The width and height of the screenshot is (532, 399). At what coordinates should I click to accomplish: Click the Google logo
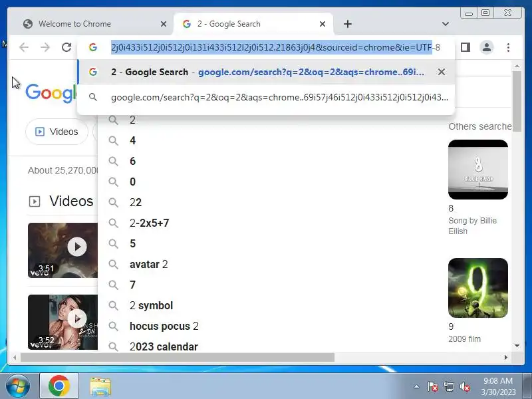click(x=51, y=92)
